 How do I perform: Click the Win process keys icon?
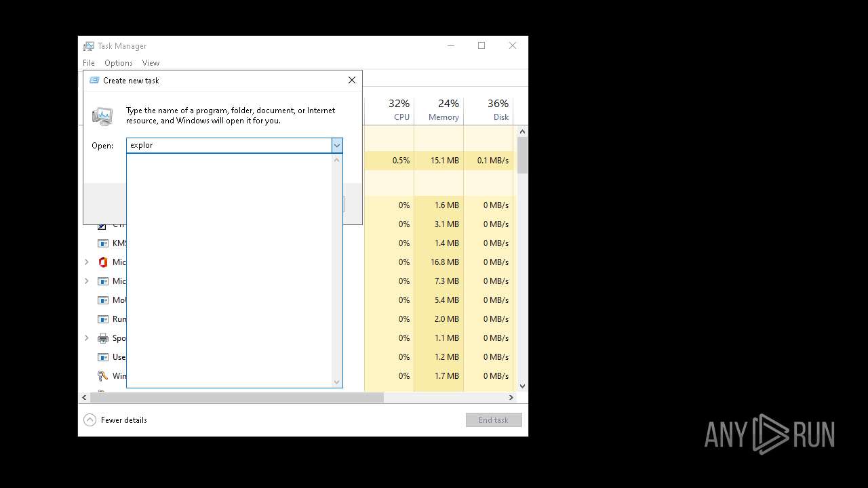point(103,376)
